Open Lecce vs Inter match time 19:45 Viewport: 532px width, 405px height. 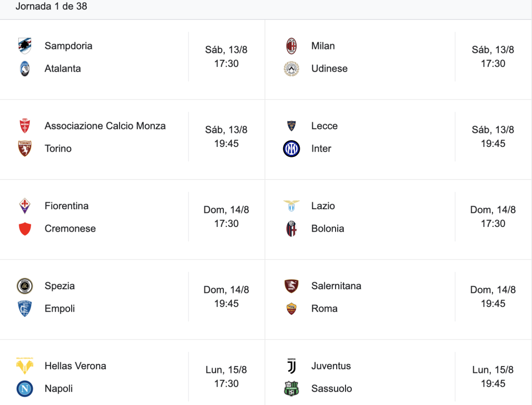[493, 143]
